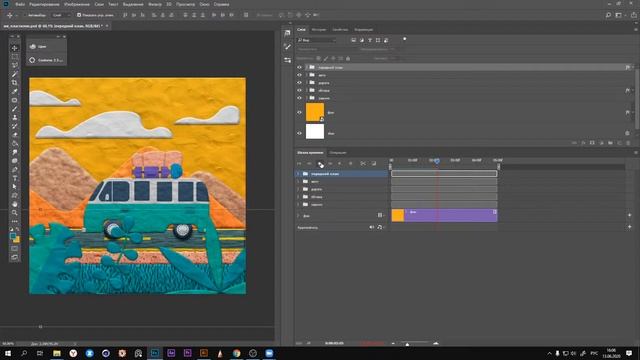Screen dimensions: 640x360
Task: Select the Crop tool
Action: 15,82
